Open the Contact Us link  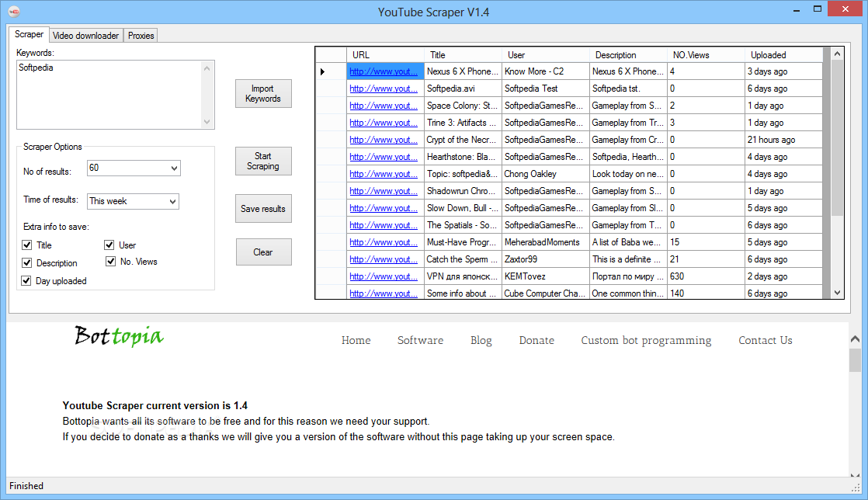tap(765, 341)
